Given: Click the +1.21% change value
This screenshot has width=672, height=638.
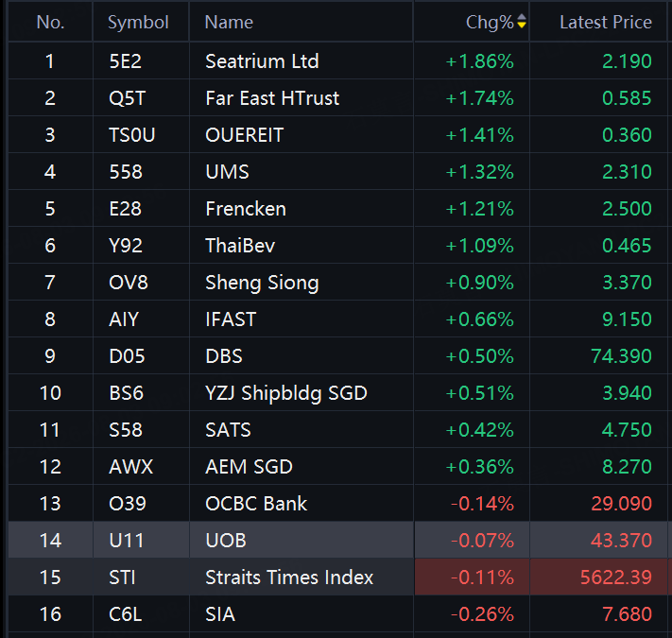Looking at the screenshot, I should tap(479, 209).
